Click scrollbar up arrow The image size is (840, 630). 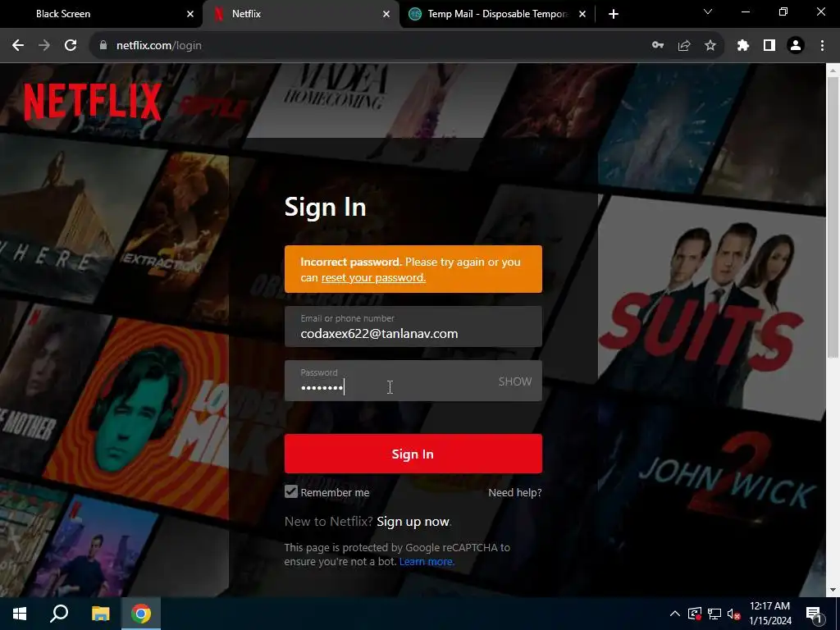833,71
